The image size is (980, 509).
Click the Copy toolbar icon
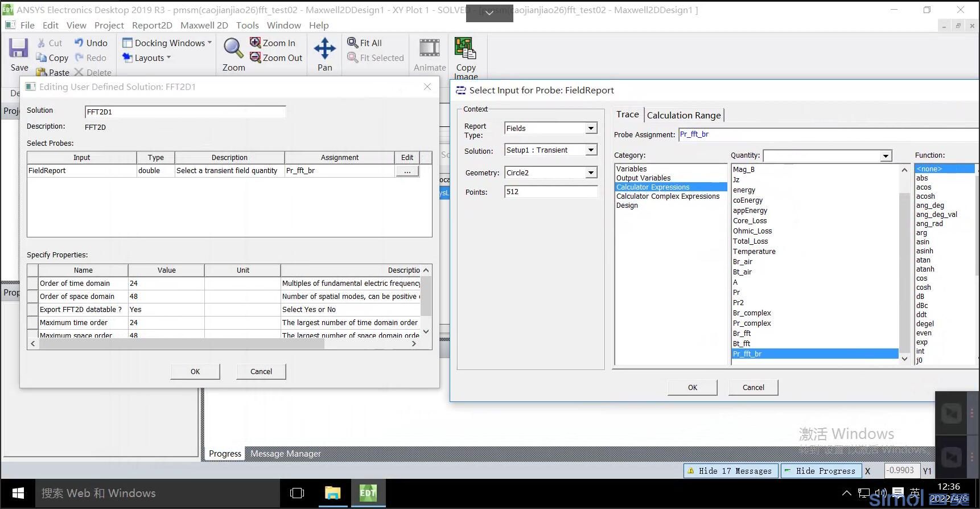[41, 58]
